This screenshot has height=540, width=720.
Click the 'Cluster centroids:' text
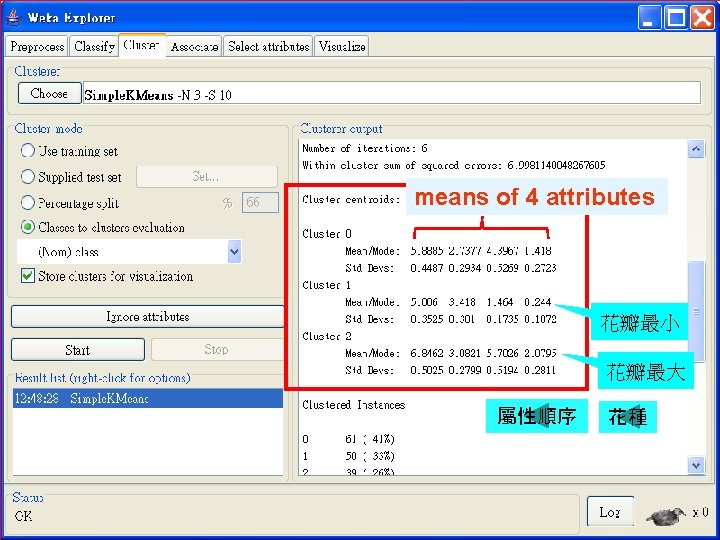pos(351,199)
